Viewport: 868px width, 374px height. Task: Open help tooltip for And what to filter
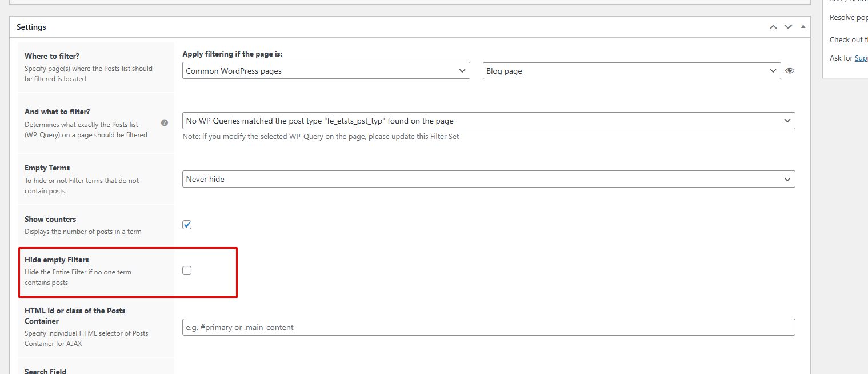coord(165,123)
